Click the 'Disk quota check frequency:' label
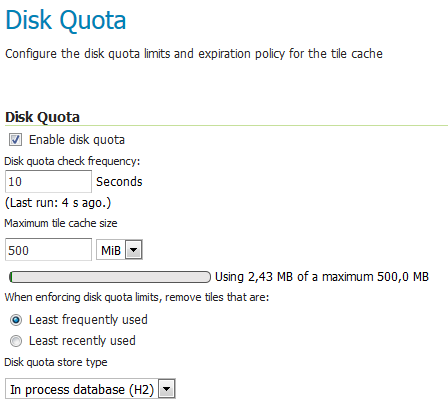 click(x=72, y=161)
